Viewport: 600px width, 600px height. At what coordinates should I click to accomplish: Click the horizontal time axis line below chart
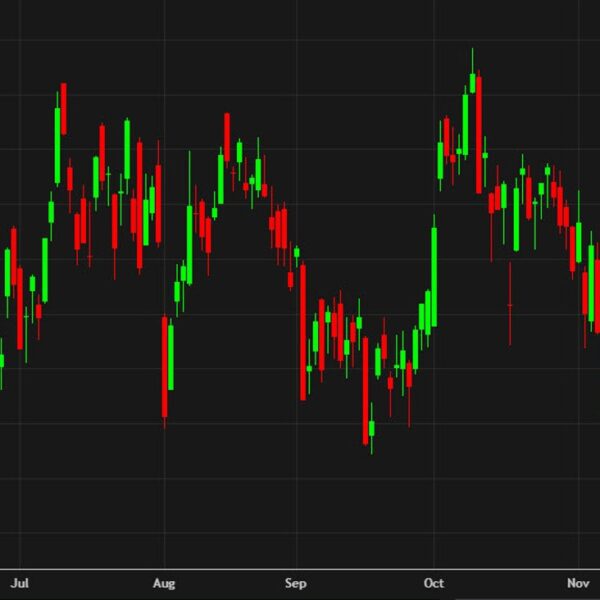[x=300, y=569]
